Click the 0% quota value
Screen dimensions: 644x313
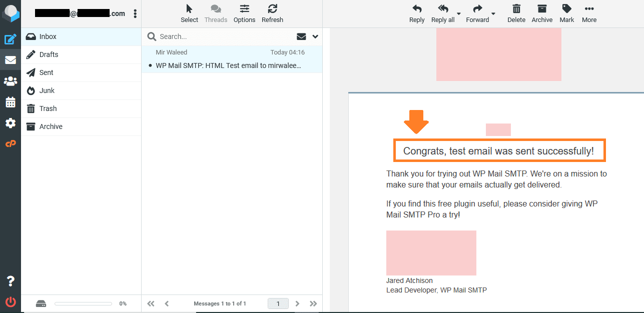(x=123, y=303)
